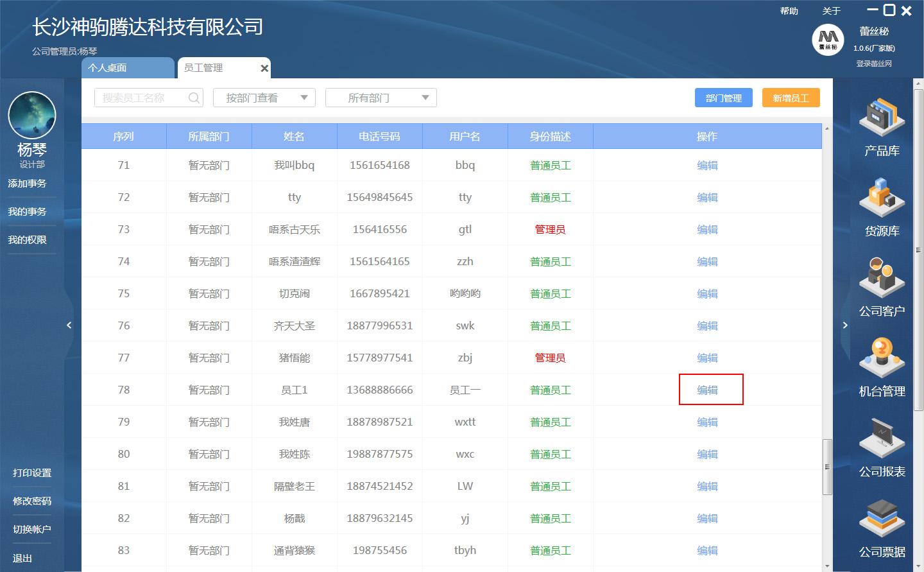Click 编辑 for 员工1

[x=707, y=390]
